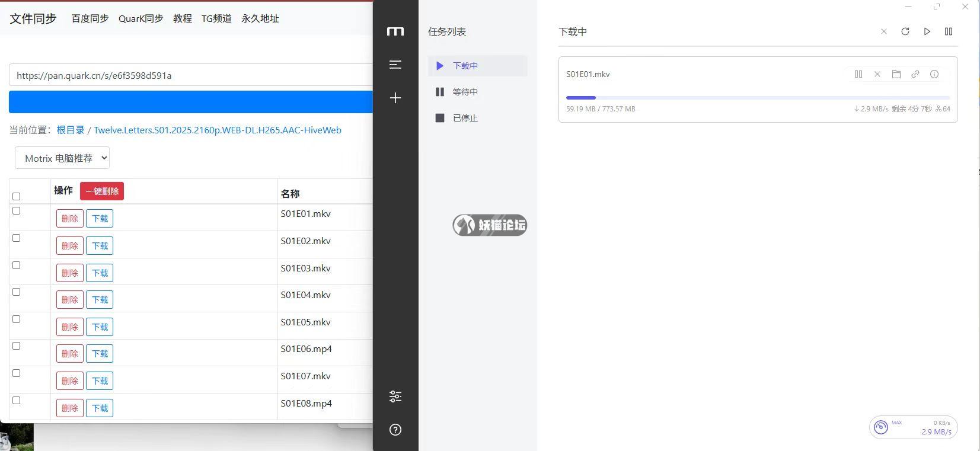This screenshot has width=980, height=451.
Task: Open QuarK同步 in the top navigation
Action: coord(141,18)
